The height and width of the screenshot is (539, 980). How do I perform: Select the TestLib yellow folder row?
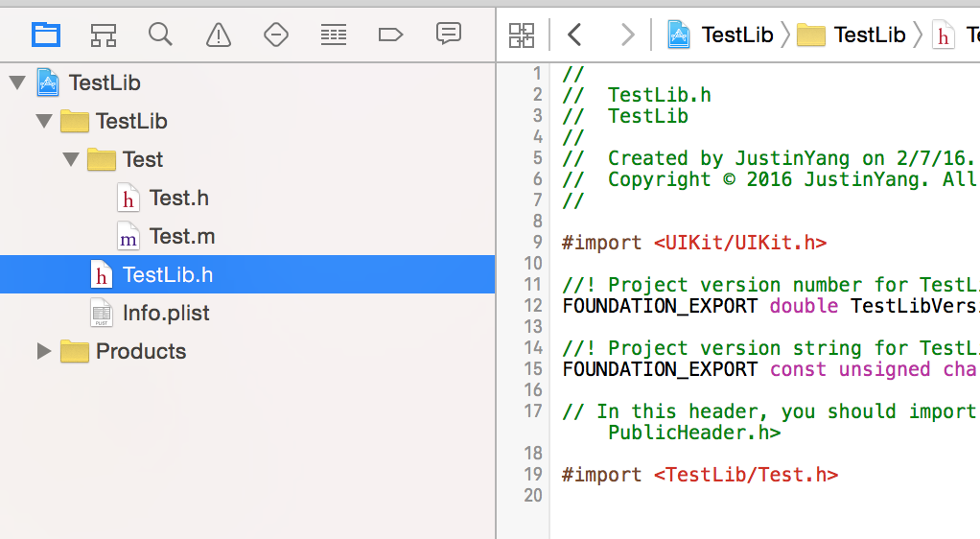click(x=247, y=121)
